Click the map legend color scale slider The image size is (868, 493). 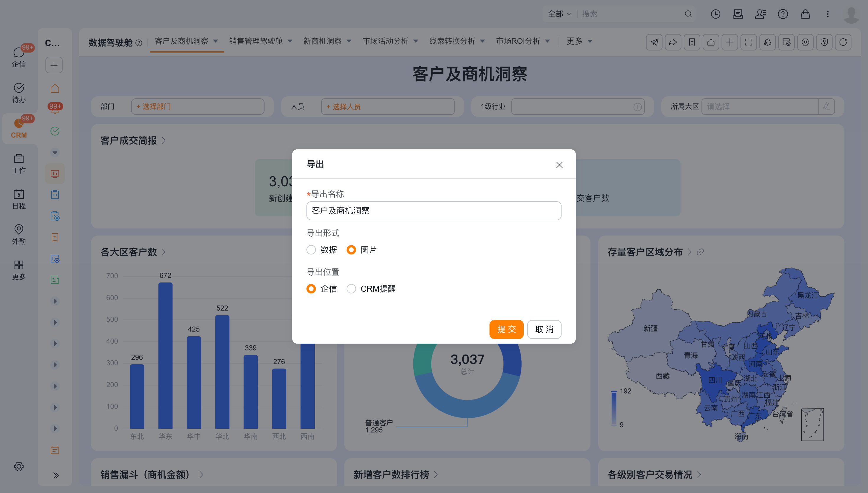[614, 408]
